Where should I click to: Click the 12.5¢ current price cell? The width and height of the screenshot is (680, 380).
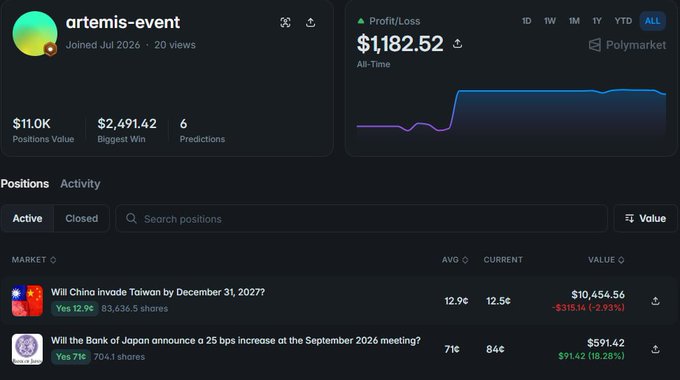(498, 301)
